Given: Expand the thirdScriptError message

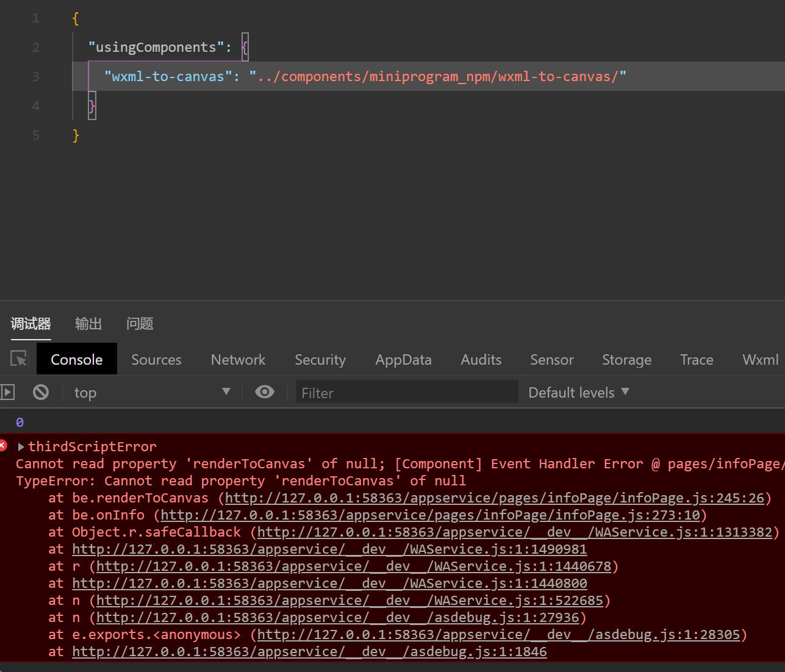Looking at the screenshot, I should 21,447.
